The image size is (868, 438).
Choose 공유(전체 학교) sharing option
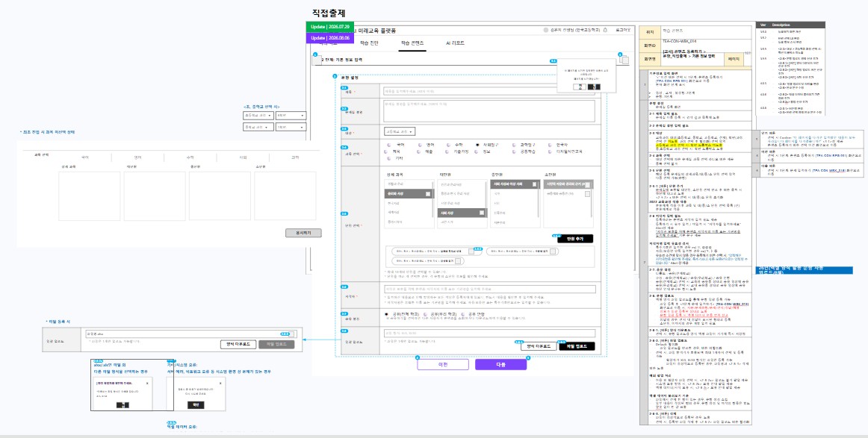[386, 313]
